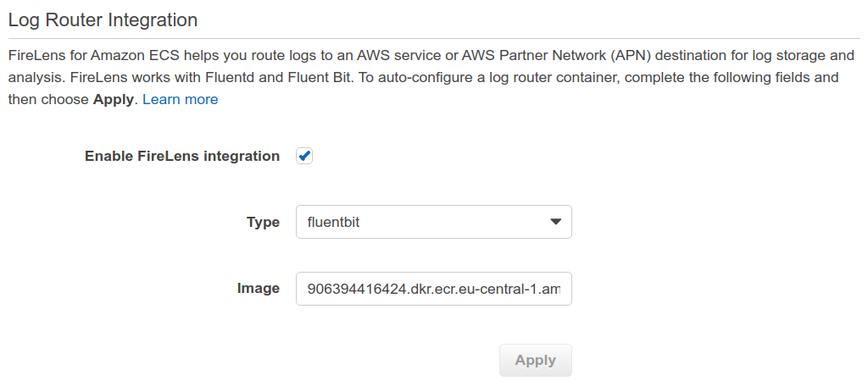The width and height of the screenshot is (868, 392).
Task: Click inside the Image input field
Action: (x=433, y=289)
